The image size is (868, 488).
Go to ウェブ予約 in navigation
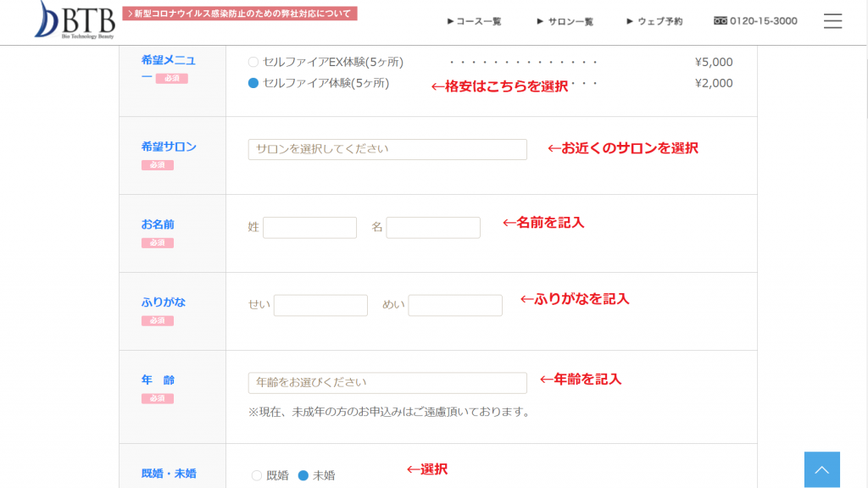(654, 21)
